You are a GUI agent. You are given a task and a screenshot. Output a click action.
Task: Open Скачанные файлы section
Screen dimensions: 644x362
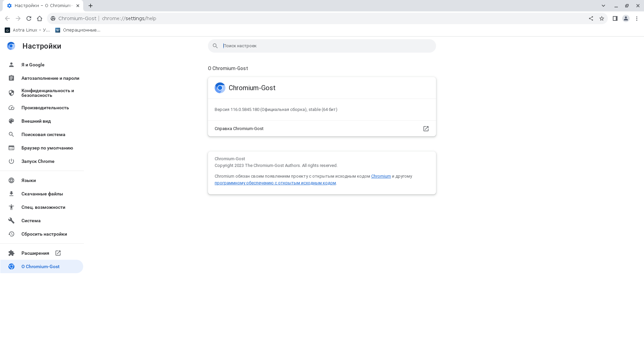click(42, 194)
